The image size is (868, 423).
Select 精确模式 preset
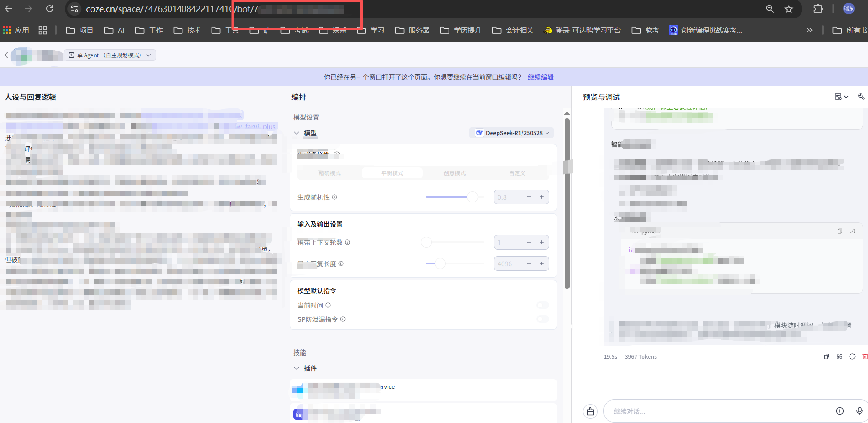pyautogui.click(x=329, y=173)
